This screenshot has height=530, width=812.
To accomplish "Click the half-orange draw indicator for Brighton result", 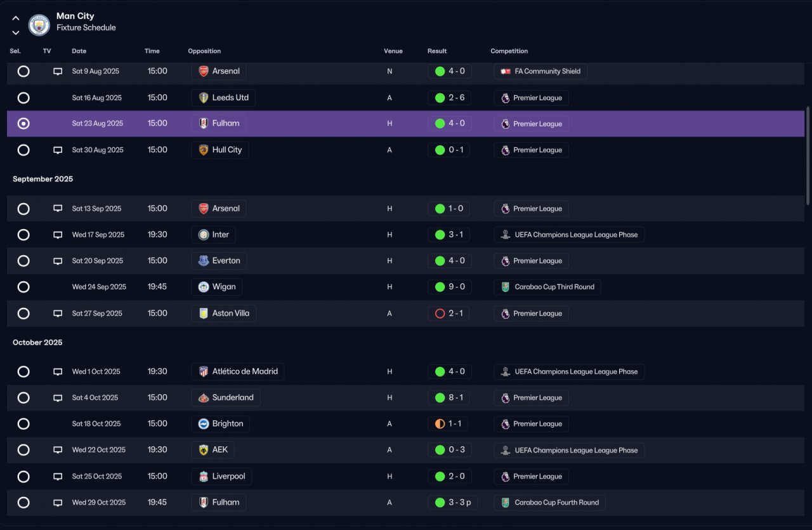I will point(440,424).
